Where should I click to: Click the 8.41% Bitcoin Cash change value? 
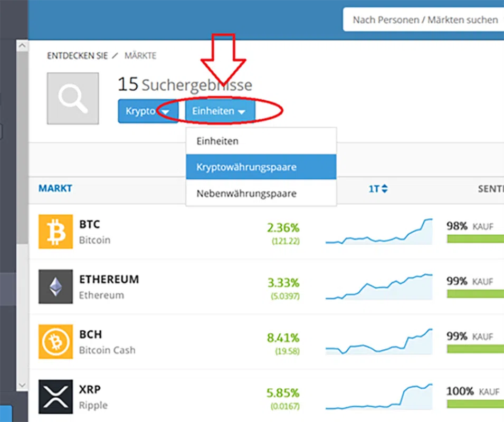click(283, 338)
